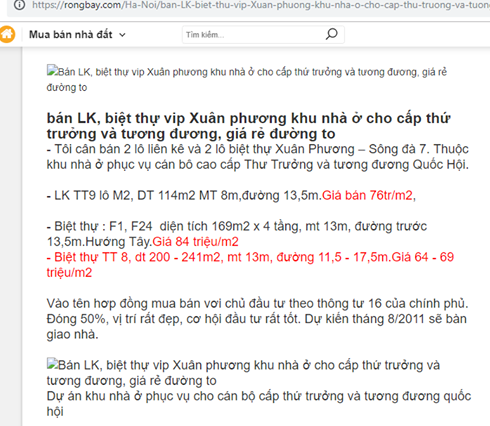Click the site info icon in address bar
490x426 pixels.
click(x=20, y=5)
